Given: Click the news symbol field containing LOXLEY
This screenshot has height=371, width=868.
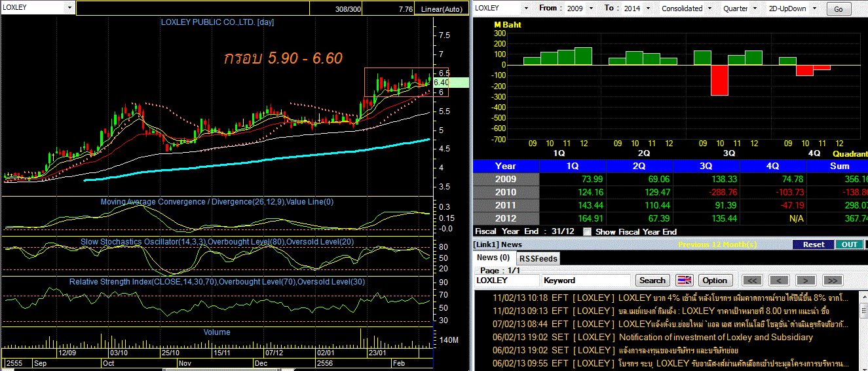Looking at the screenshot, I should (506, 280).
